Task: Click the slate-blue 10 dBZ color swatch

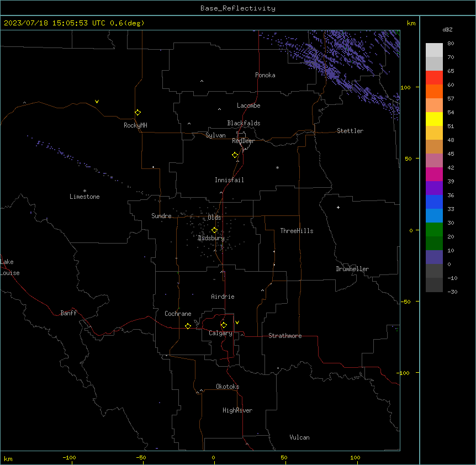Action: tap(434, 257)
